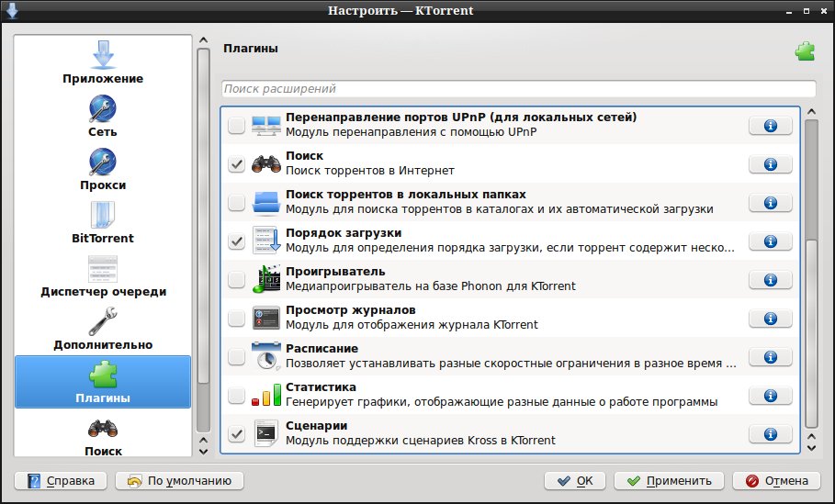This screenshot has width=835, height=504.
Task: Show info about local folder search plugin
Action: pos(770,203)
